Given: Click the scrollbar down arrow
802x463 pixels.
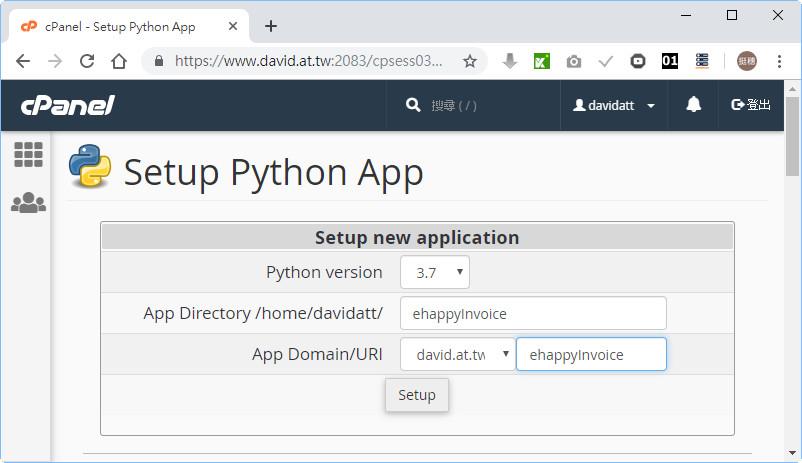Looking at the screenshot, I should [792, 453].
